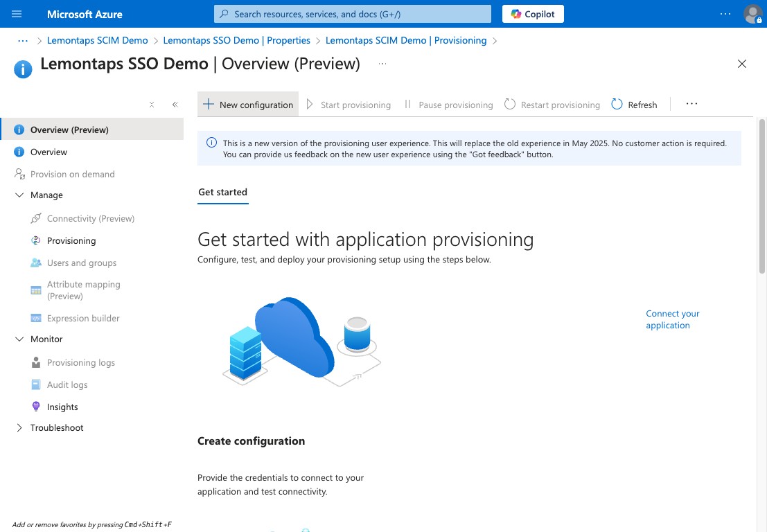Click the Connect your application link
This screenshot has height=532, width=767.
(672, 319)
